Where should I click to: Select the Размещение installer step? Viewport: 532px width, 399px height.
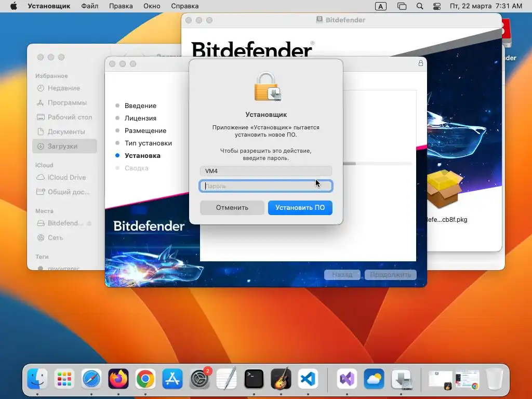coord(145,130)
